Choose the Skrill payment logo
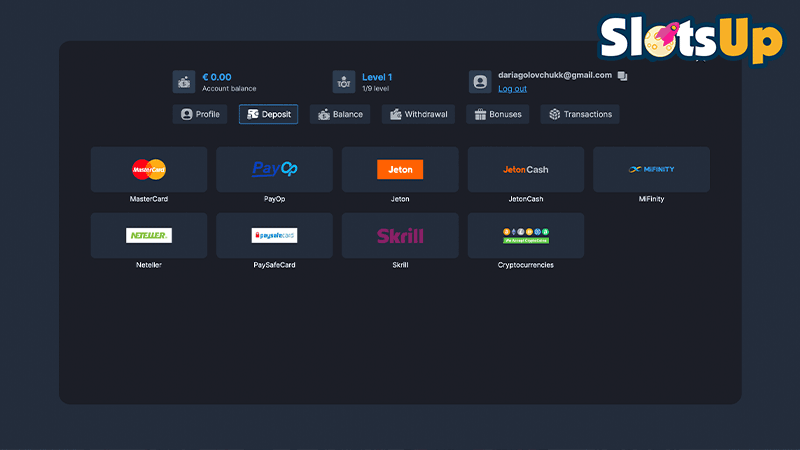 tap(400, 236)
